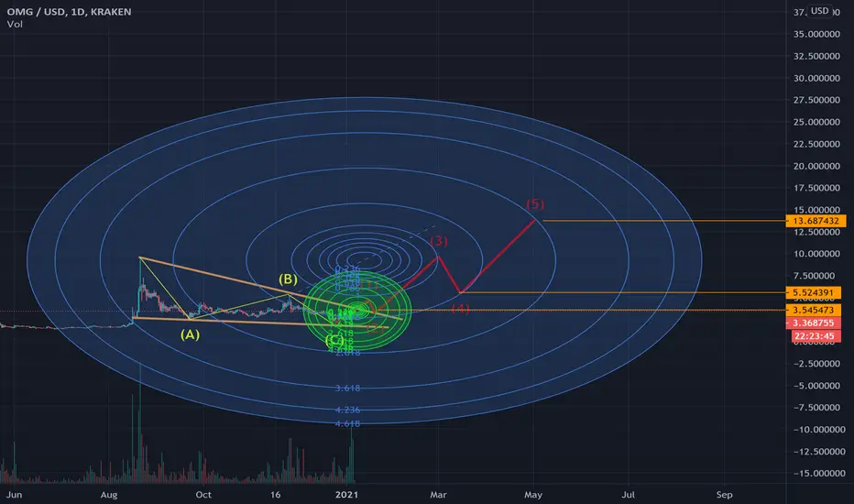Click the Oct time axis label
The height and width of the screenshot is (504, 854).
(x=203, y=495)
